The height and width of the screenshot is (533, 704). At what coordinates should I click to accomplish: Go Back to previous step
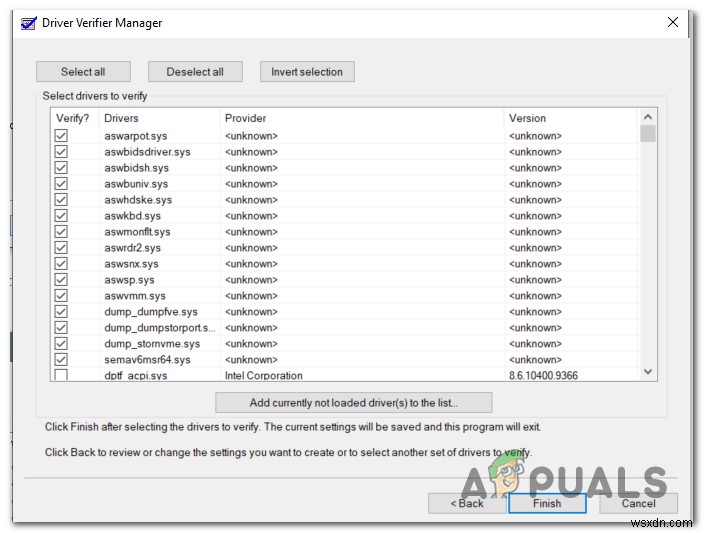point(467,503)
